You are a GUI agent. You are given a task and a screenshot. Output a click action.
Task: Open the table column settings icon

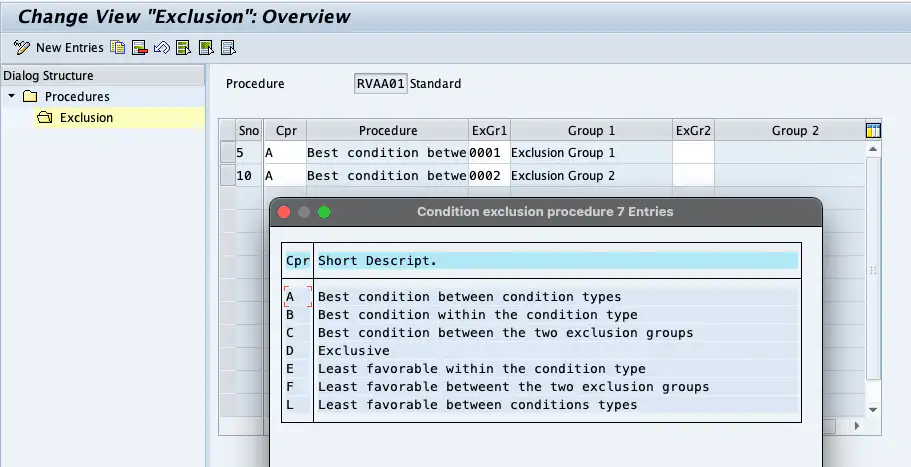pos(873,131)
